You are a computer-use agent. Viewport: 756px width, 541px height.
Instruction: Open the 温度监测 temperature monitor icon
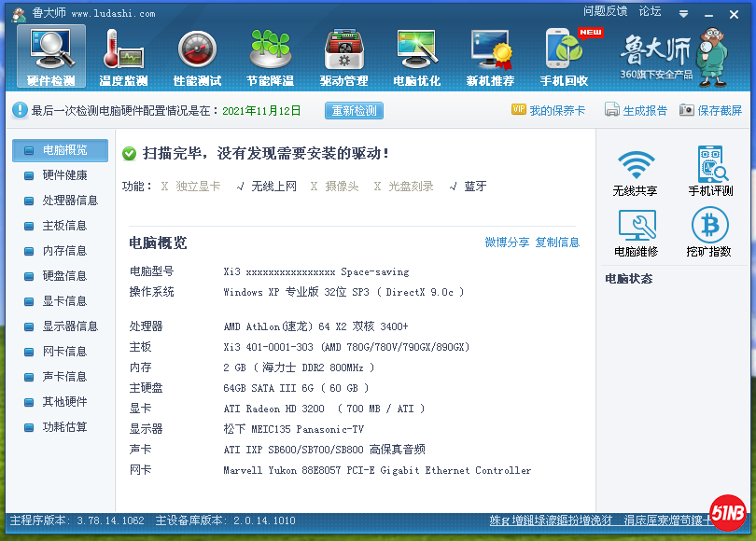tap(123, 54)
